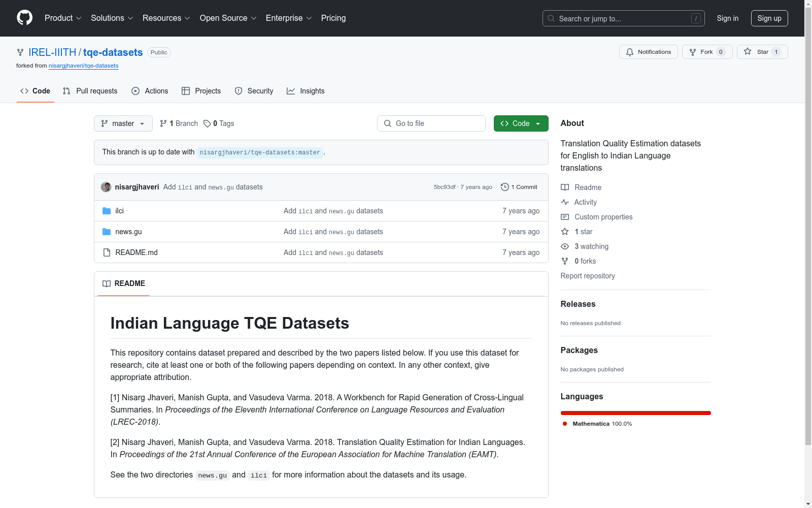Click the red Mathematica color dot
This screenshot has height=508, width=812.
click(x=565, y=424)
